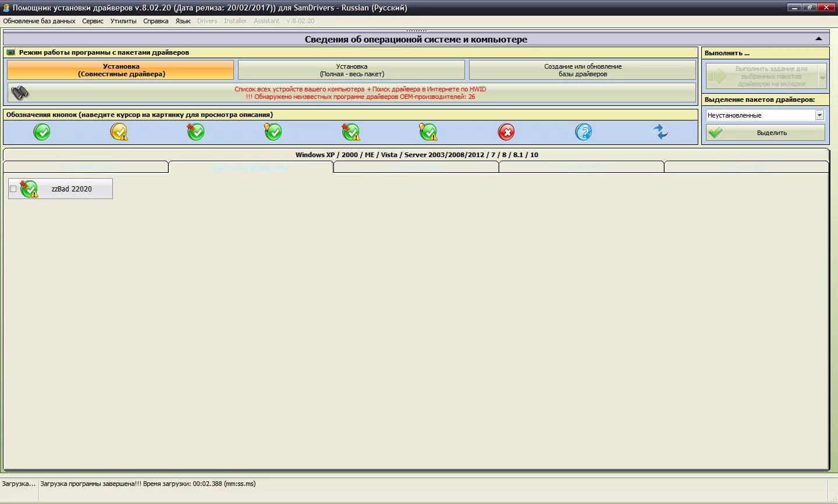Viewport: 838px width, 504px height.
Task: Click the hardware chip icon beside Режим работы
Action: pyautogui.click(x=10, y=52)
